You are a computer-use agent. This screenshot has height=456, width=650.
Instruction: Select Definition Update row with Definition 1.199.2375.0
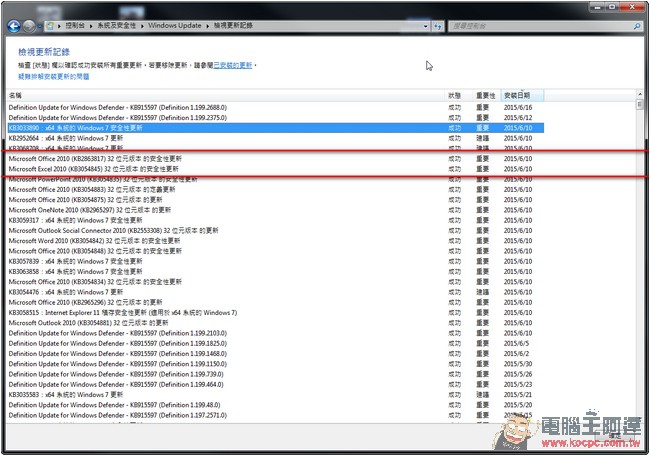276,118
